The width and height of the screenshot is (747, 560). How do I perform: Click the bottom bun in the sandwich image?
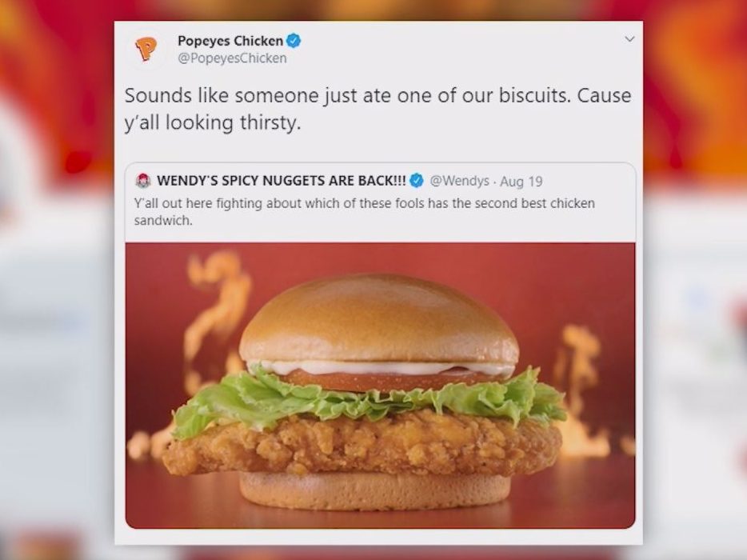point(375,491)
